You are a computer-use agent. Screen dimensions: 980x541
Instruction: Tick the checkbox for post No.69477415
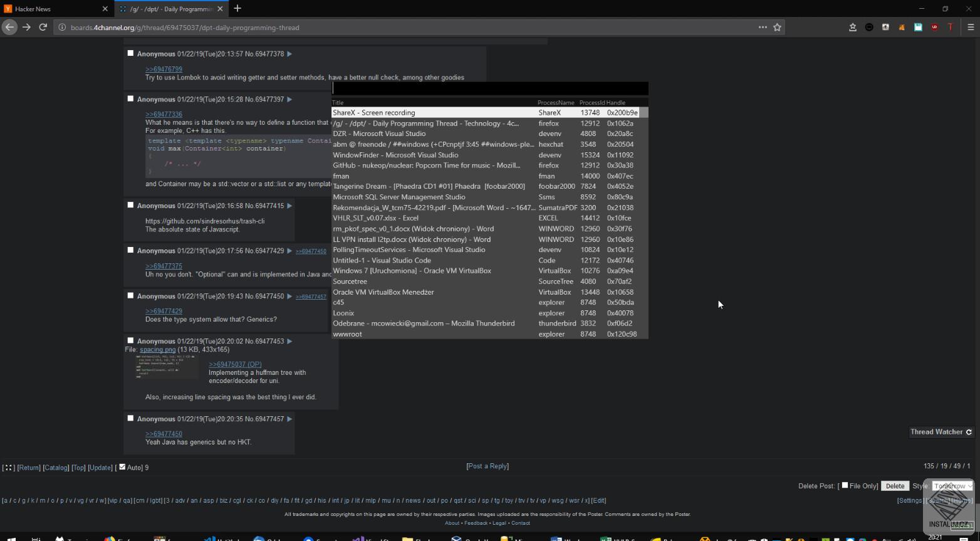130,205
